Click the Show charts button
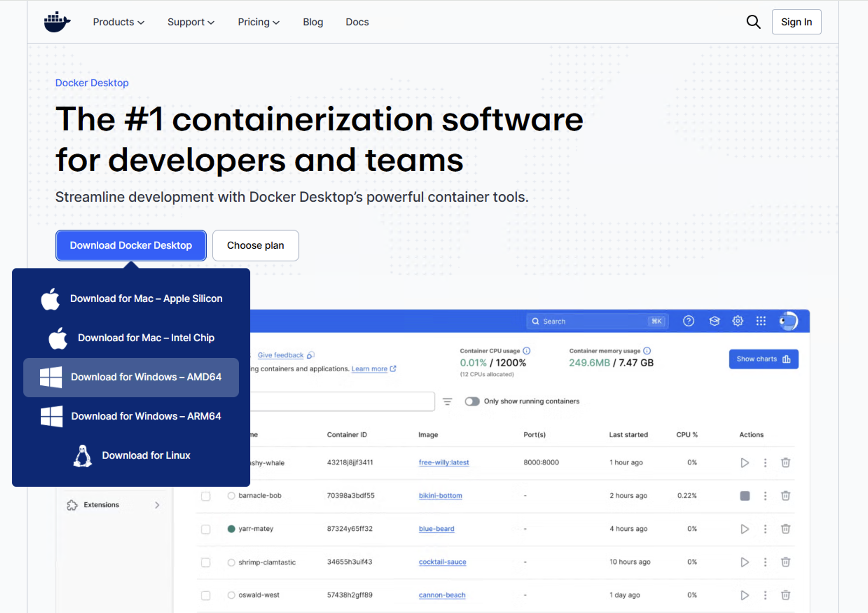The height and width of the screenshot is (613, 868). [x=763, y=359]
